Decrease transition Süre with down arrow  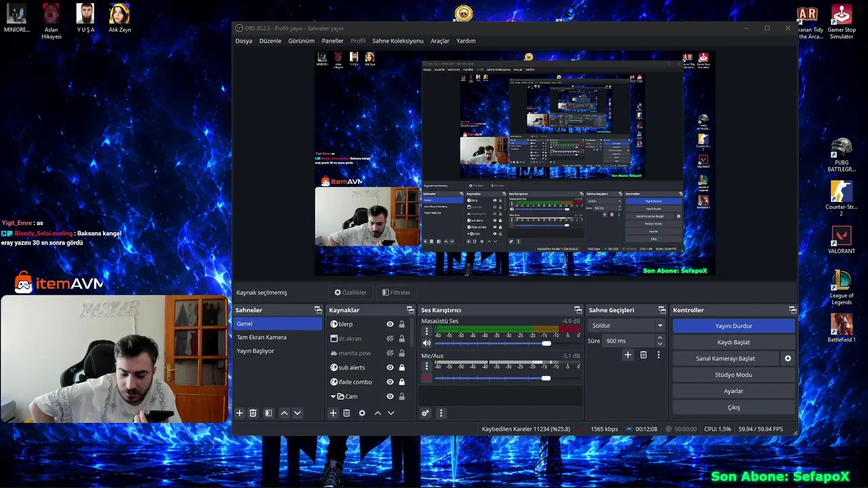click(x=660, y=344)
